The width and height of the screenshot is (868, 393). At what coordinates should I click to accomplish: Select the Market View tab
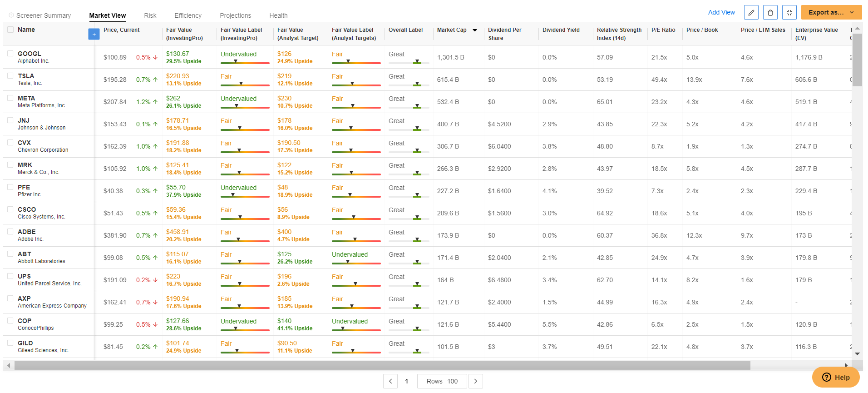(x=108, y=15)
